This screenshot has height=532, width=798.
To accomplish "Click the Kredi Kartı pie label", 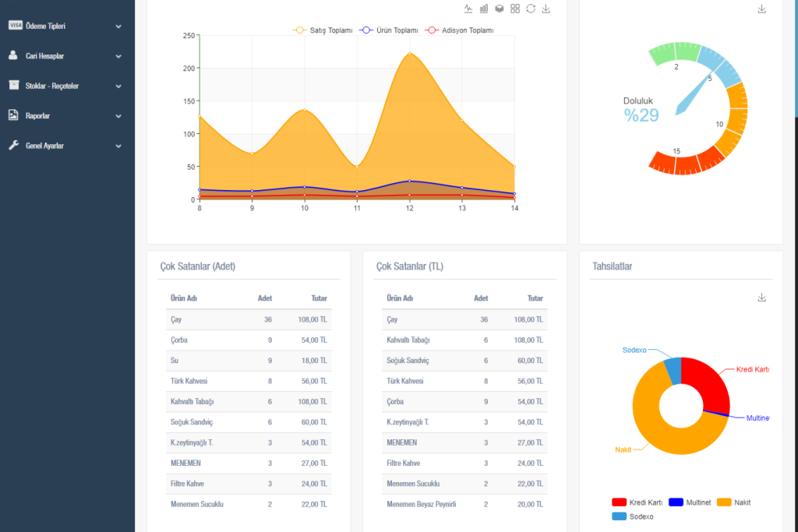I will click(x=752, y=369).
